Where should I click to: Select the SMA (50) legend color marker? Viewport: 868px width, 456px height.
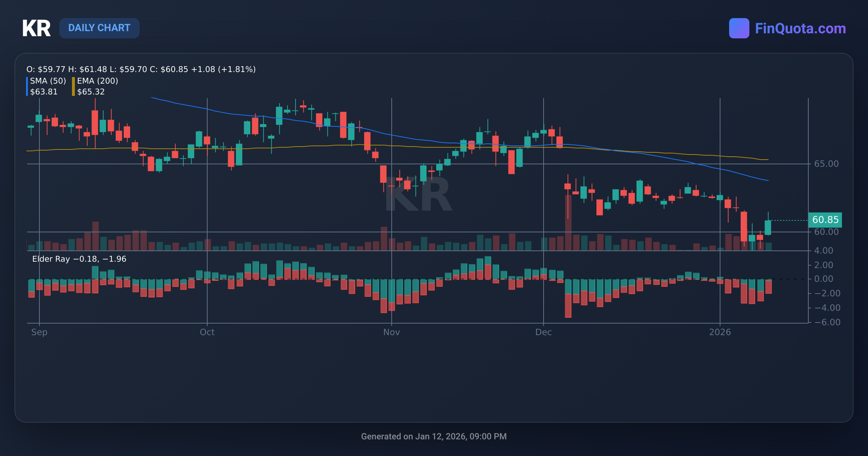(27, 86)
